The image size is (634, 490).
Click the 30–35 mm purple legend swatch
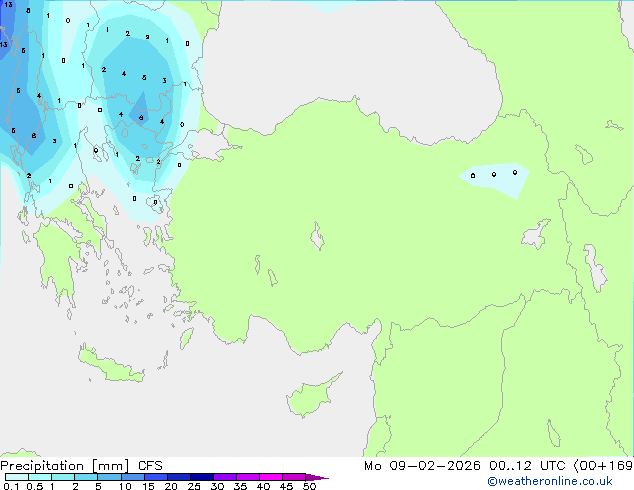pos(225,477)
